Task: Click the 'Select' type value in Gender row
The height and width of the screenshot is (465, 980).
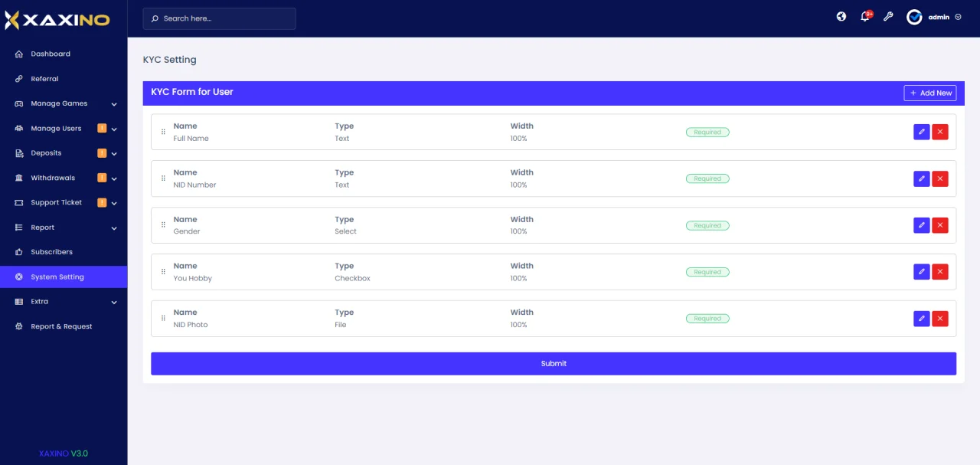Action: tap(345, 231)
